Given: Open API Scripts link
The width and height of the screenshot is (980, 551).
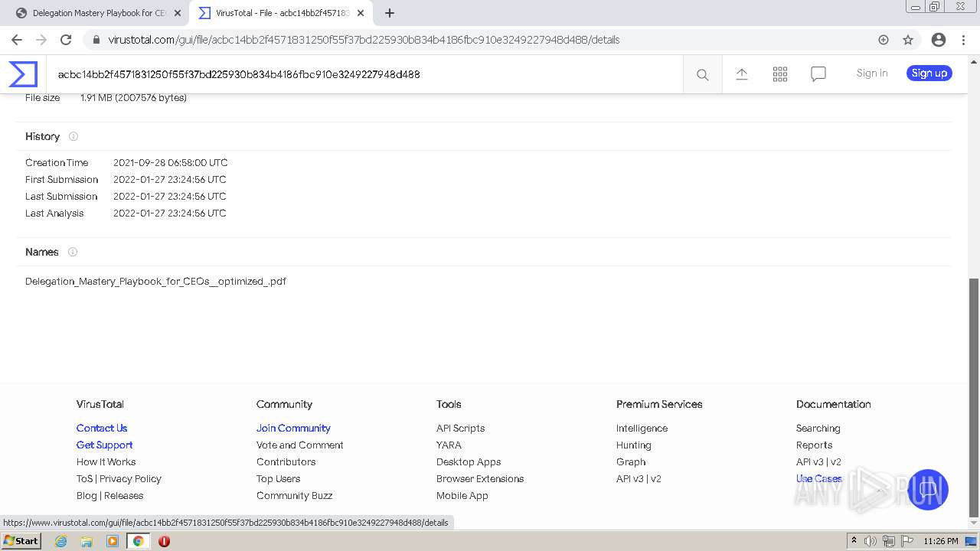Looking at the screenshot, I should 460,429.
